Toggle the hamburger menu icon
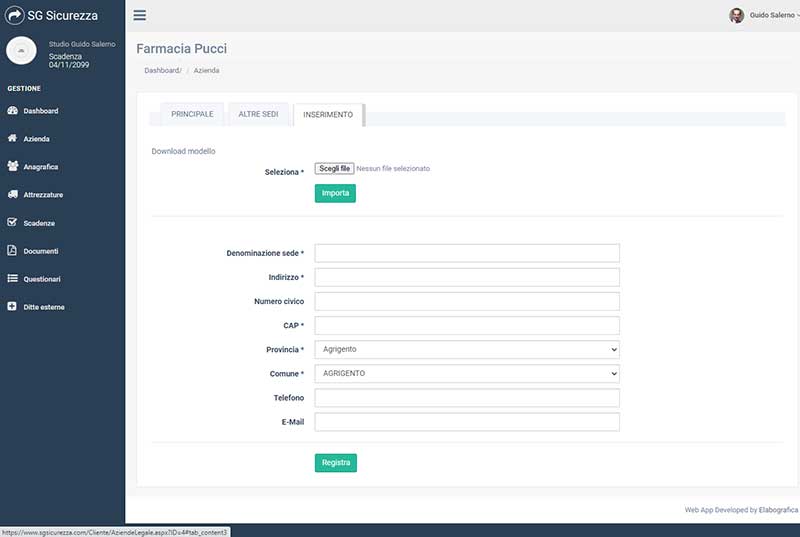Image resolution: width=800 pixels, height=537 pixels. (x=139, y=15)
